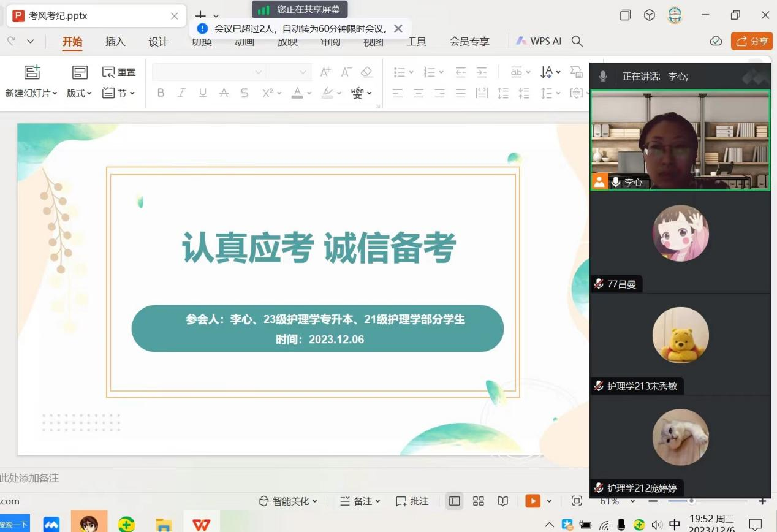Viewport: 777px width, 532px height.
Task: Start slideshow with orange play button
Action: (x=533, y=501)
